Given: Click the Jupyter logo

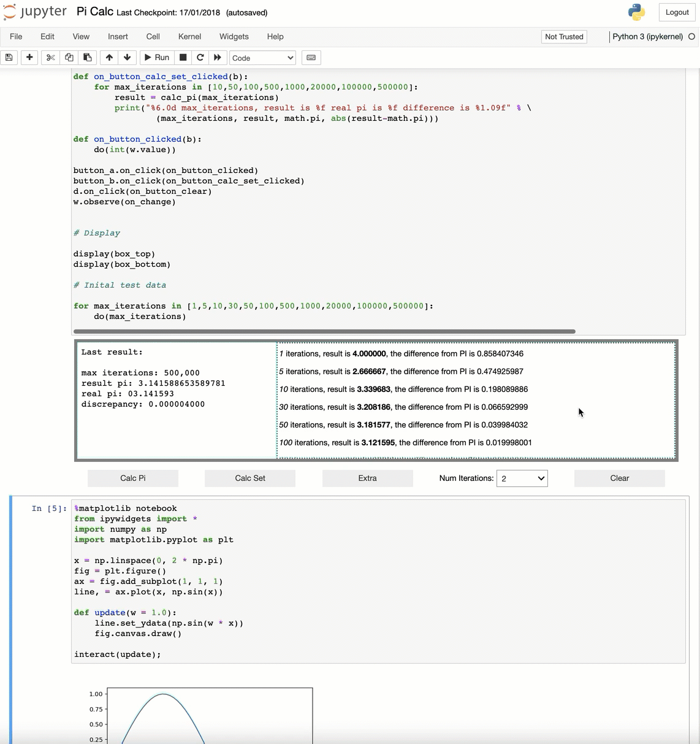Looking at the screenshot, I should pyautogui.click(x=35, y=12).
